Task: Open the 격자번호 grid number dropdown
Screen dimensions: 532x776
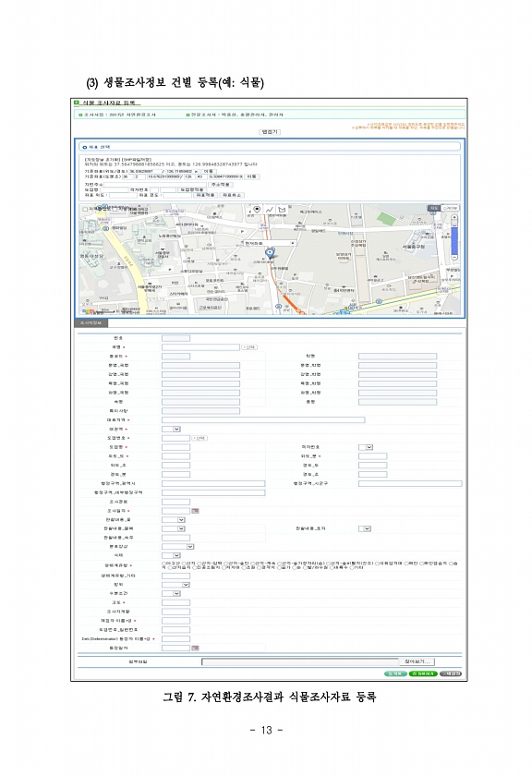Action: pyautogui.click(x=366, y=447)
